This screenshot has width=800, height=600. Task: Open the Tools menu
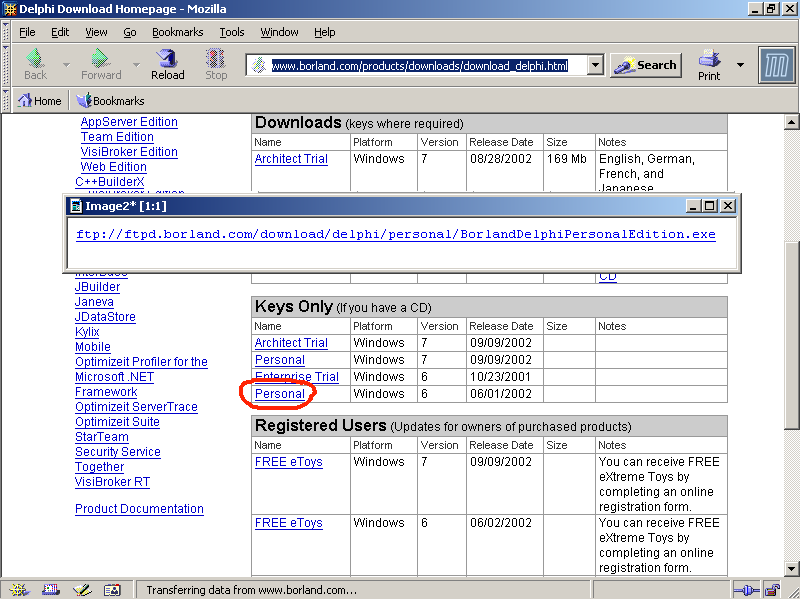232,32
